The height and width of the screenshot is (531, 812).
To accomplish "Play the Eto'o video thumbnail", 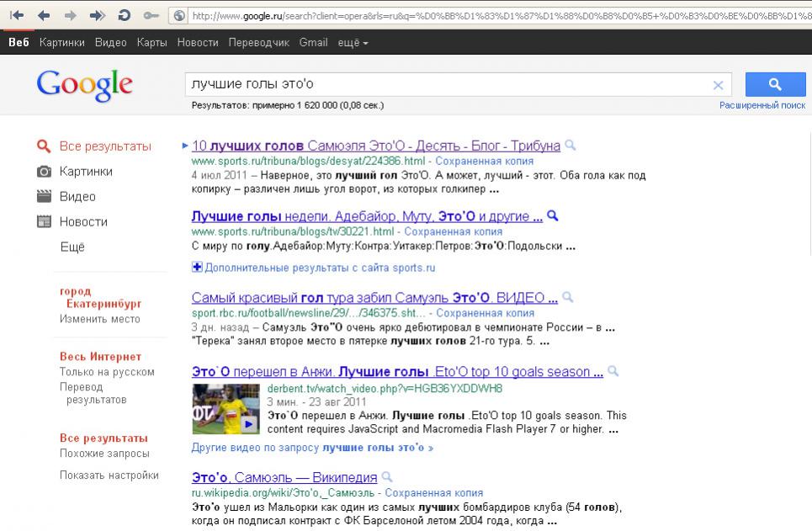I will pos(226,409).
